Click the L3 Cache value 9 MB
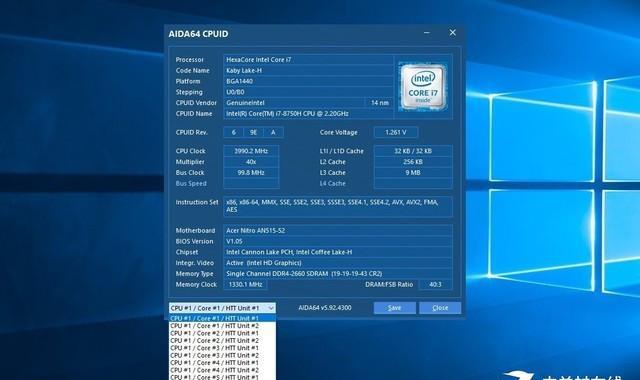The width and height of the screenshot is (640, 380). pos(413,173)
